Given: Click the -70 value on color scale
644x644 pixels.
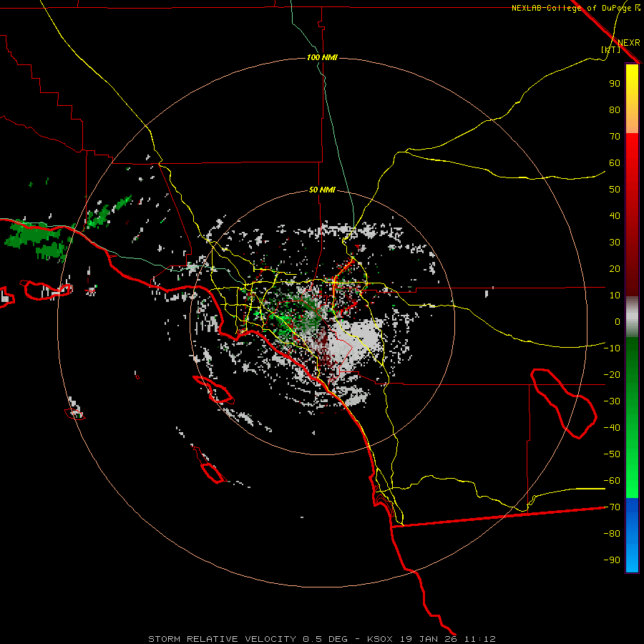Looking at the screenshot, I should pos(612,507).
